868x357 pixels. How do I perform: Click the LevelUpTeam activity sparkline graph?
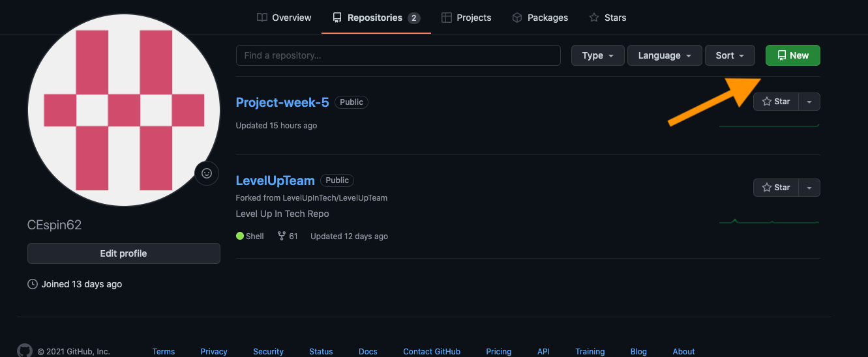pos(769,221)
